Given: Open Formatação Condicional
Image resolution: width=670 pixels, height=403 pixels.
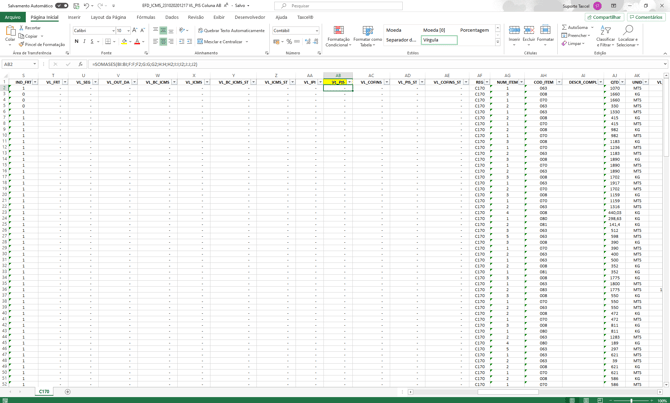Looking at the screenshot, I should (338, 36).
